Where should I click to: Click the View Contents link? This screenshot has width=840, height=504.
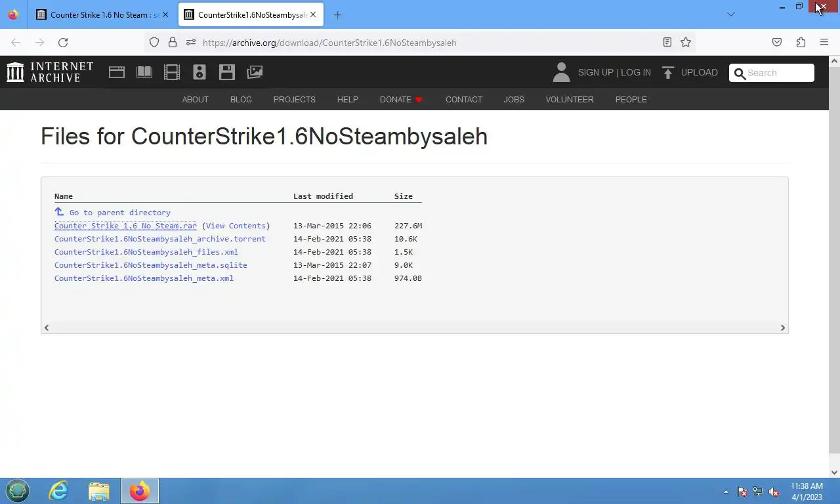236,226
